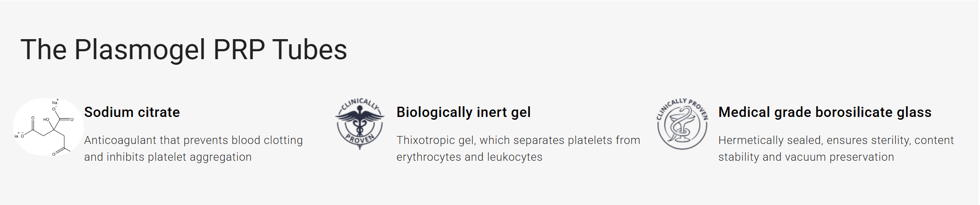
Task: Click the caduceus Clinically Proven badge
Action: tap(360, 123)
